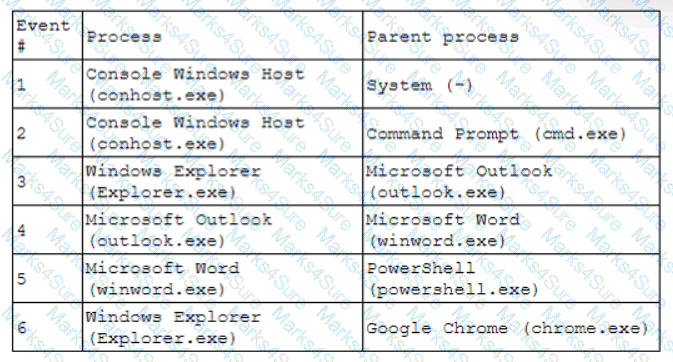This screenshot has height=362, width=673.
Task: Click Microsoft Outlook parent process in event 3
Action: (511, 181)
